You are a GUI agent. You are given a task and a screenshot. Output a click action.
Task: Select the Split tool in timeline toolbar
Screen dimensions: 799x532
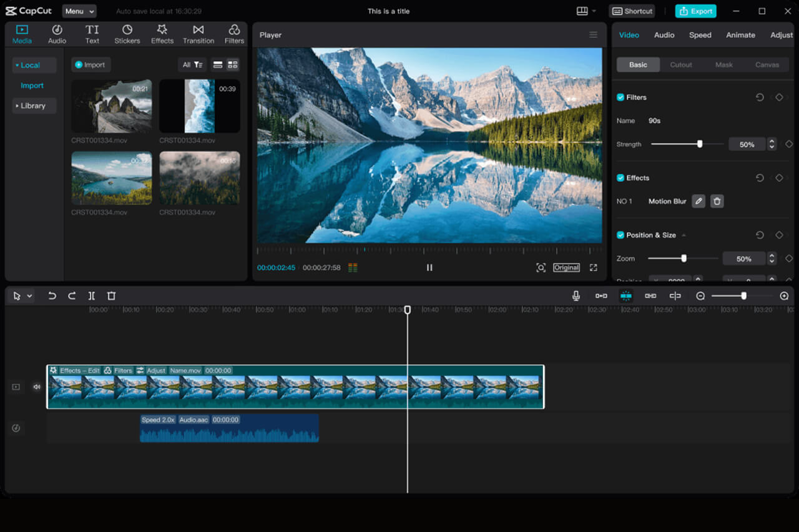92,296
